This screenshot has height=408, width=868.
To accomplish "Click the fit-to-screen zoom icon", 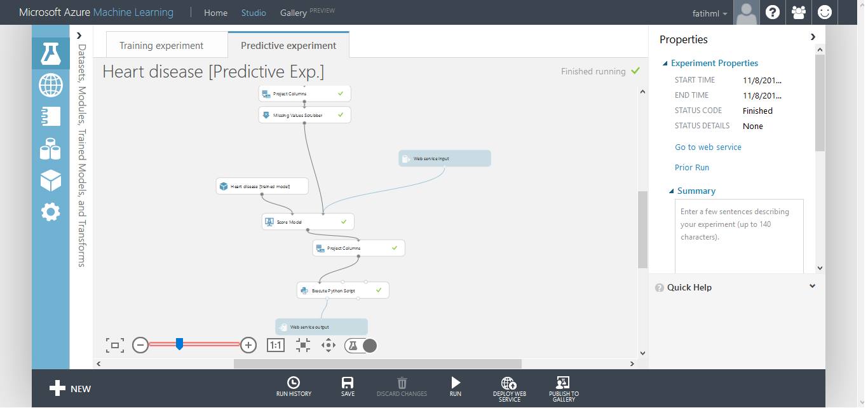I will (x=114, y=345).
